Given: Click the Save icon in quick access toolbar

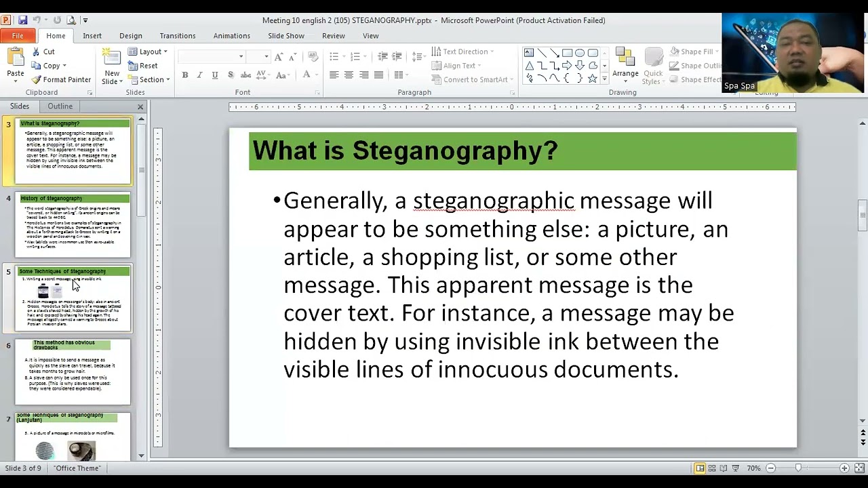Looking at the screenshot, I should pos(22,20).
